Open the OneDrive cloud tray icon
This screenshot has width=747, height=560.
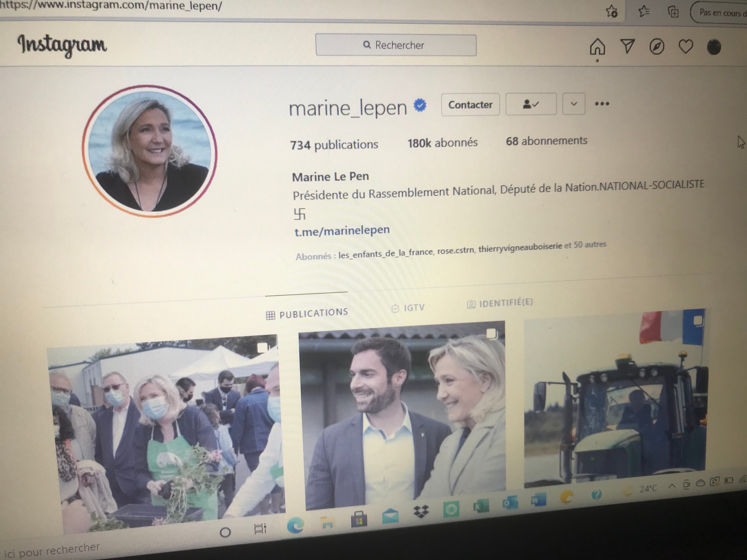pyautogui.click(x=701, y=483)
